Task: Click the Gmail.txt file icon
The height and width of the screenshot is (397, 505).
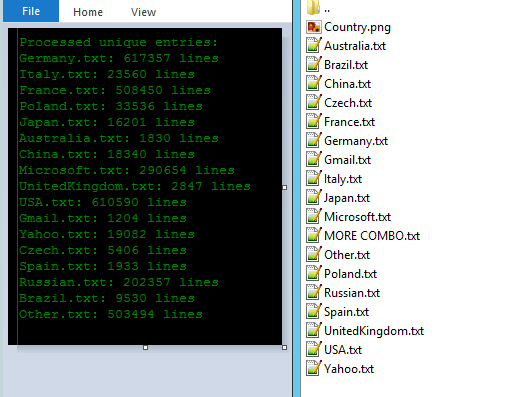Action: coord(313,160)
